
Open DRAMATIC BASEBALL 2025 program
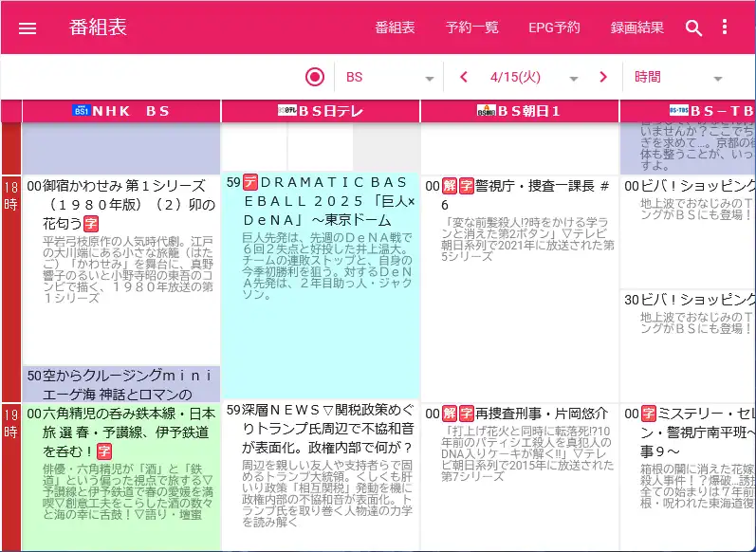pos(321,285)
